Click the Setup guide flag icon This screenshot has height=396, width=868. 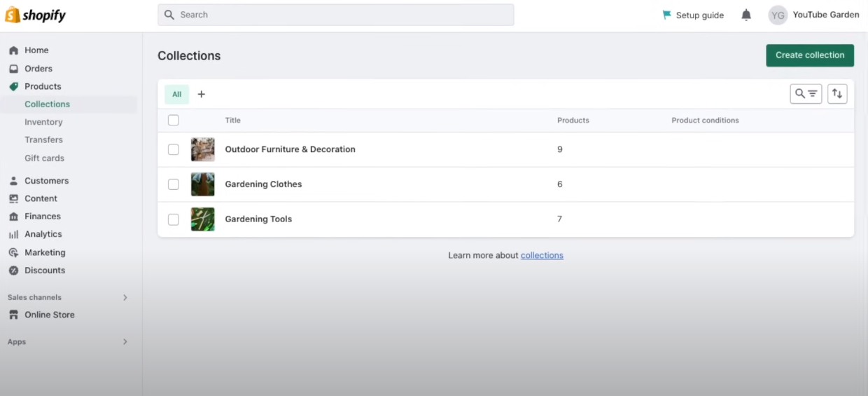tap(667, 15)
